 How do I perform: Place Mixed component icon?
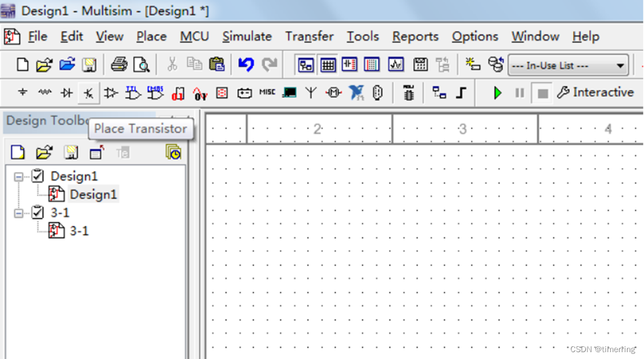point(200,94)
